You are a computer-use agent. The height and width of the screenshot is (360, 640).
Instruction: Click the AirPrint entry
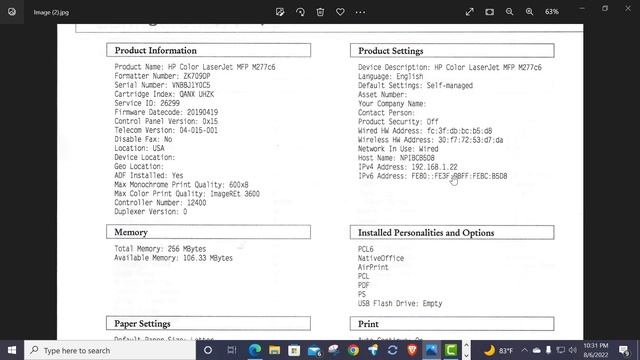pyautogui.click(x=373, y=267)
